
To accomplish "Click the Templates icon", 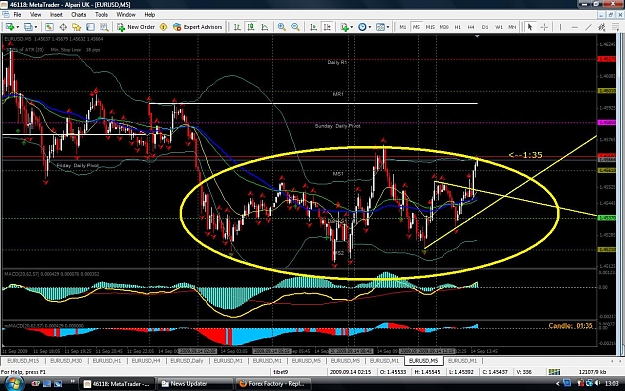I will click(380, 27).
